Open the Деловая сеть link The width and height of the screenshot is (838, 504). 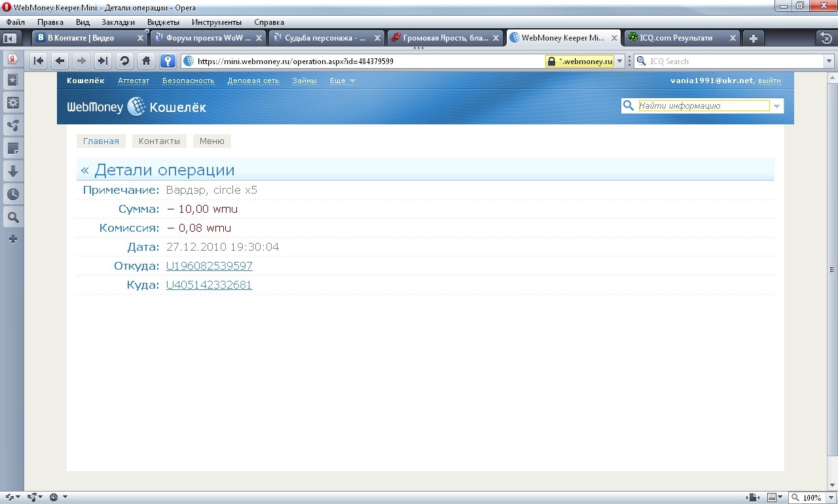253,81
